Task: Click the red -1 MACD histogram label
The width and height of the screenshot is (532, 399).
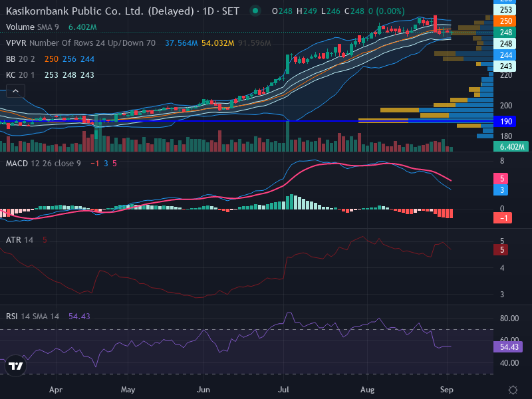Action: point(503,218)
